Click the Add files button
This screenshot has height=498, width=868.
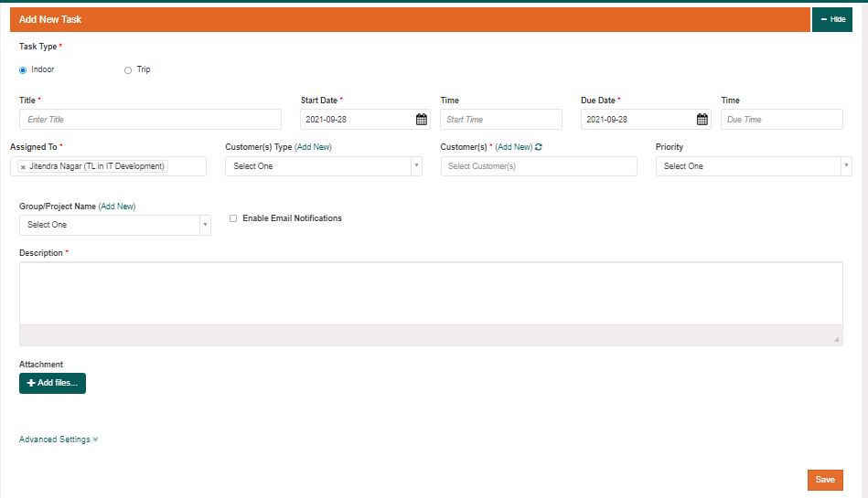[52, 383]
